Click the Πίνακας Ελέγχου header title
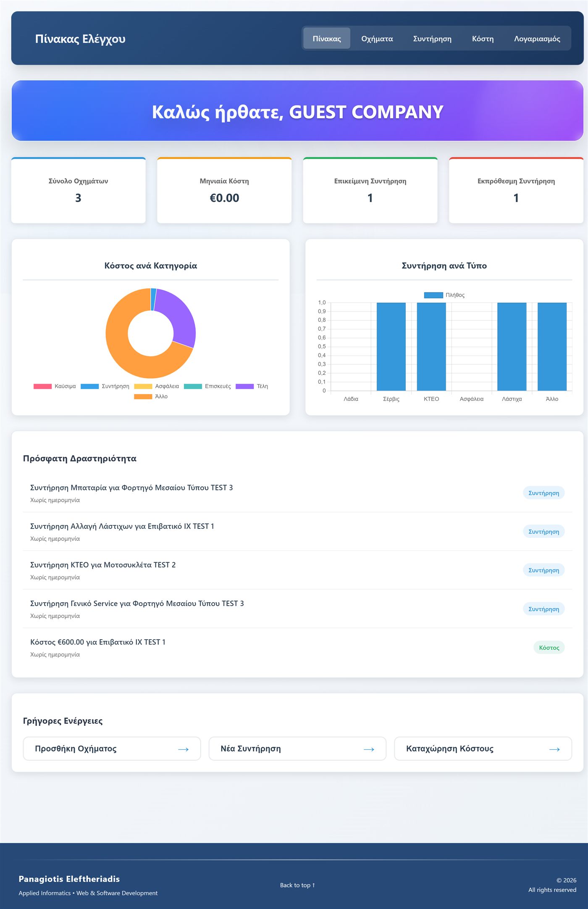The width and height of the screenshot is (588, 909). [80, 39]
